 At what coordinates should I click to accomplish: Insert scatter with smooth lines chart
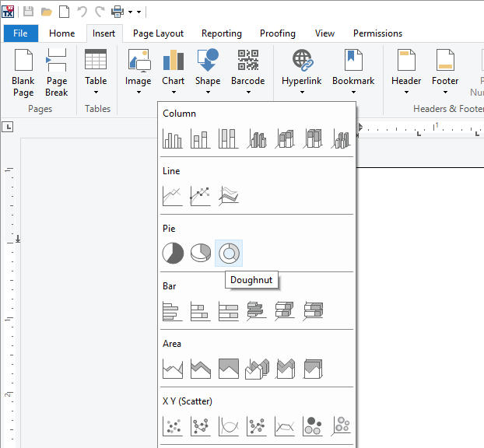[229, 425]
